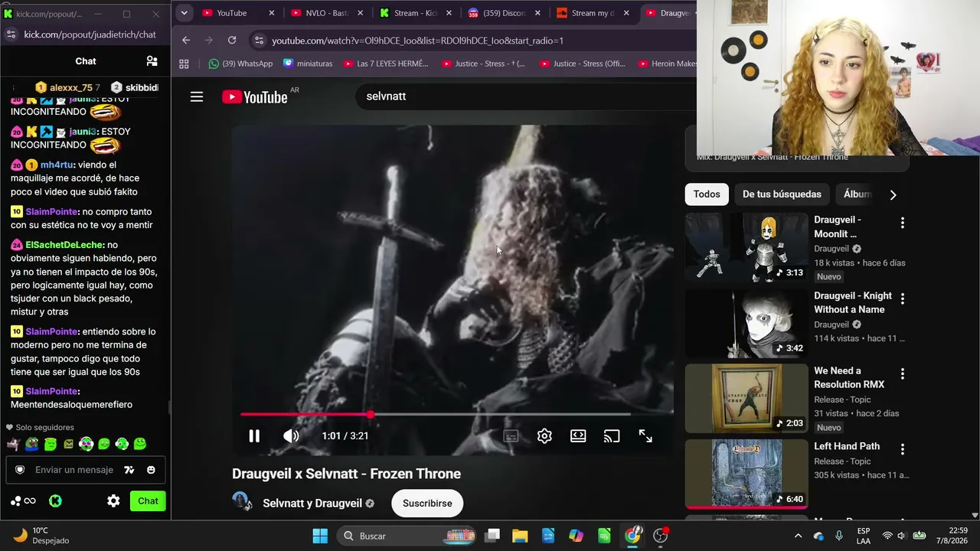Open the Selvnatt y Draugveil channel link

pos(312,504)
